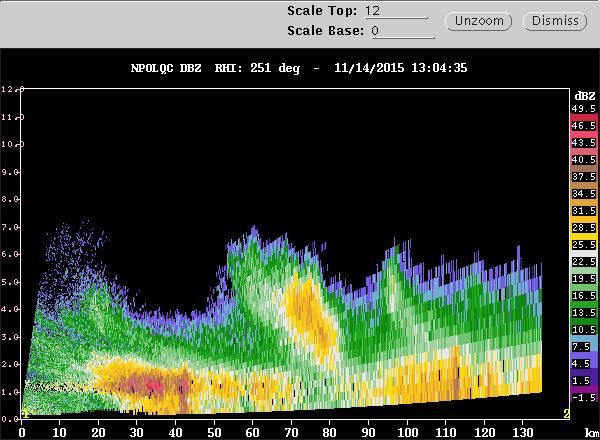This screenshot has height=440, width=600.
Task: Choose the 7.5 dBZ light blue swatch
Action: 583,346
